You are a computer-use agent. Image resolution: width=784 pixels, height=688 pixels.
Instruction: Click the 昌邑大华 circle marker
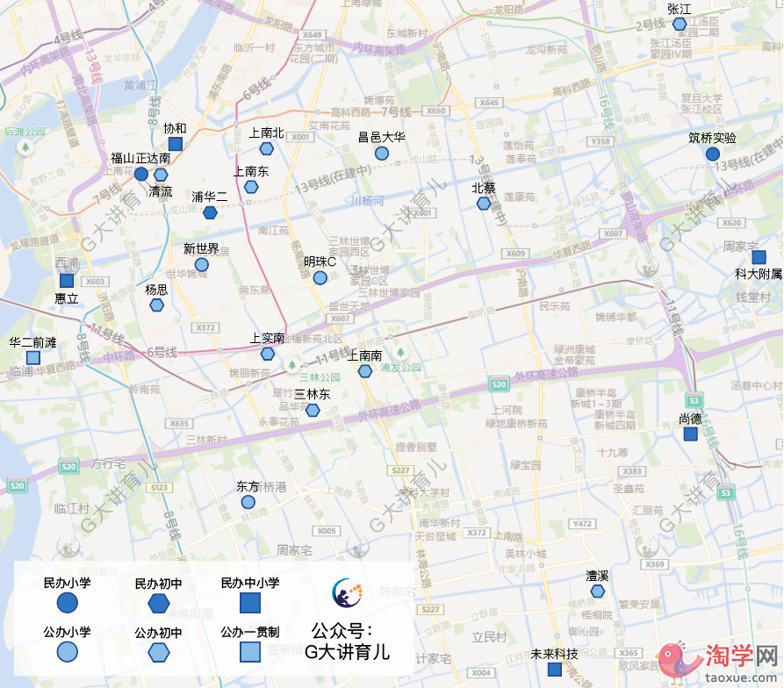click(382, 154)
